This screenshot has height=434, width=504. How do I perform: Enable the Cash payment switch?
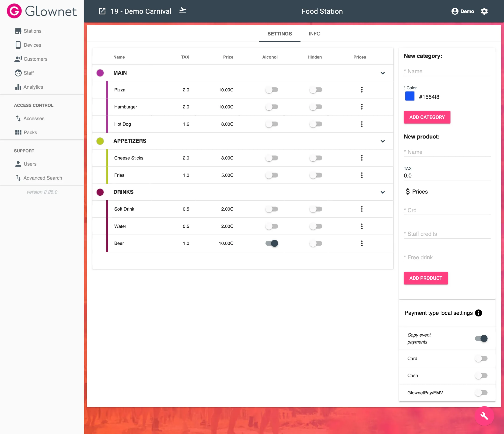481,375
